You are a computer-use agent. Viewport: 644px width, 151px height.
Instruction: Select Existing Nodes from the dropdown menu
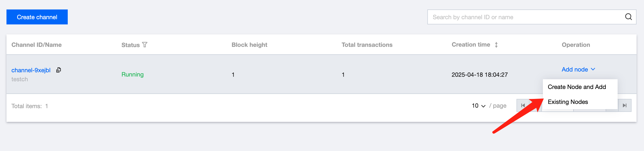tap(568, 102)
